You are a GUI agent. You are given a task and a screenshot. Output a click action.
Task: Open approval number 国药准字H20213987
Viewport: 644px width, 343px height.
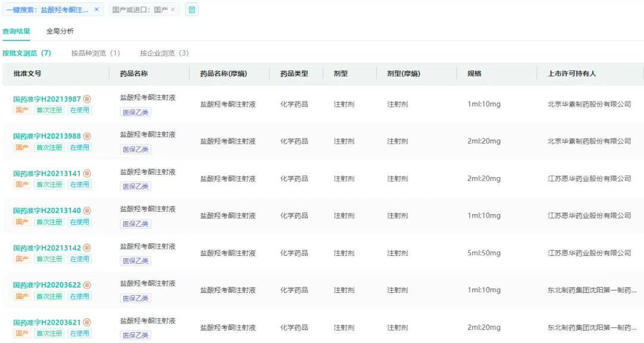[47, 99]
